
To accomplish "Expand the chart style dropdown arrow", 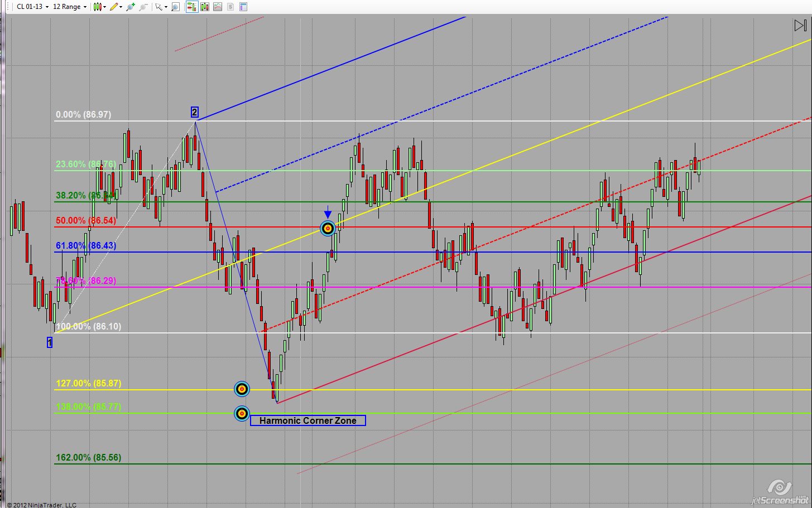I will (x=104, y=7).
